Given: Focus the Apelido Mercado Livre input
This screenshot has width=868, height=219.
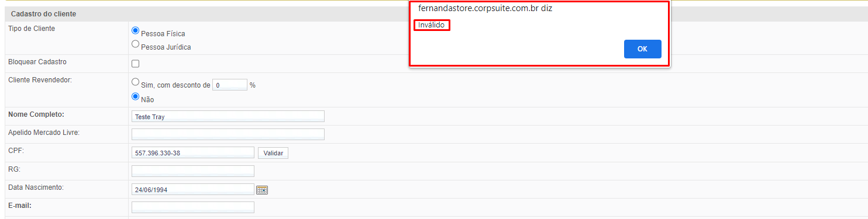Looking at the screenshot, I should 228,134.
